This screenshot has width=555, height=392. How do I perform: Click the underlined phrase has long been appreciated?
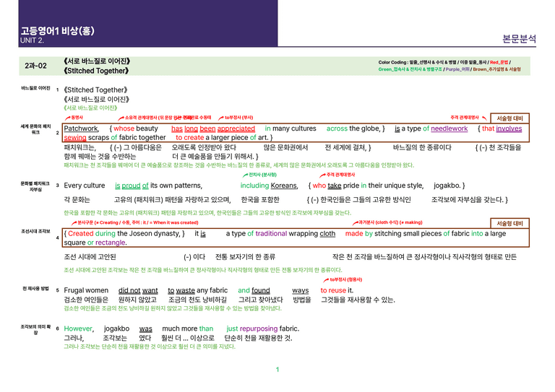(x=213, y=129)
